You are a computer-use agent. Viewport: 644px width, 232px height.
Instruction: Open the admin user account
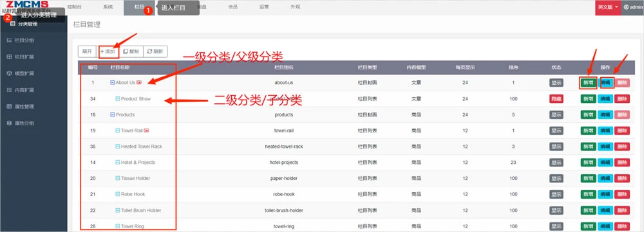coord(632,7)
